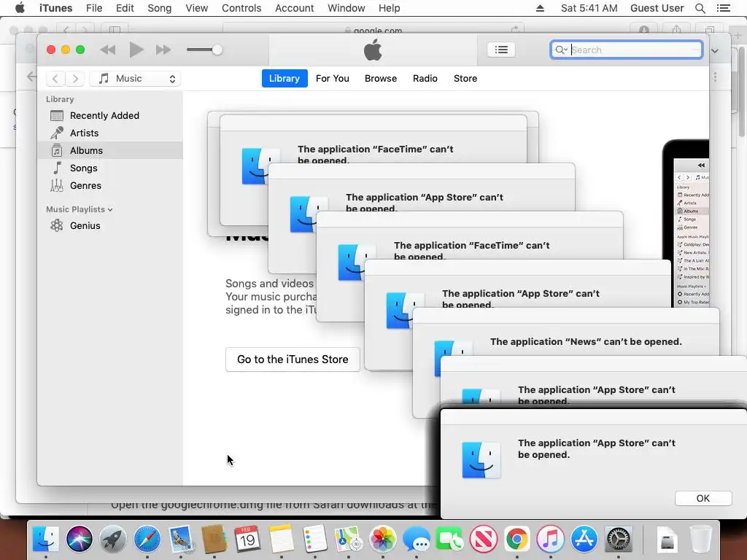747x560 pixels.
Task: Skip to previous track in iTunes
Action: [108, 50]
